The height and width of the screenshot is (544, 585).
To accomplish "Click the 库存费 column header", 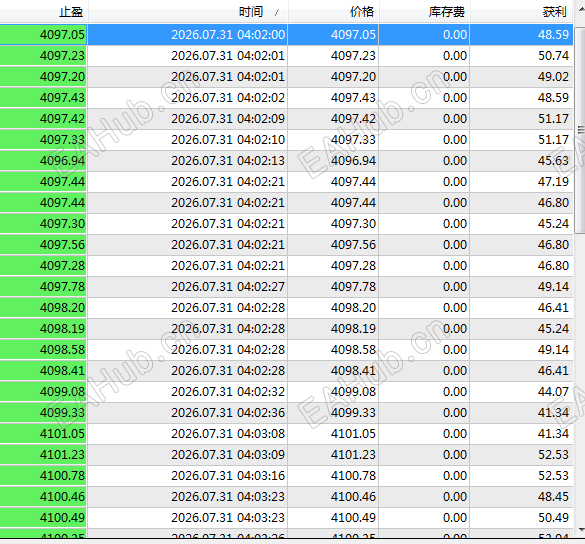I will point(425,12).
